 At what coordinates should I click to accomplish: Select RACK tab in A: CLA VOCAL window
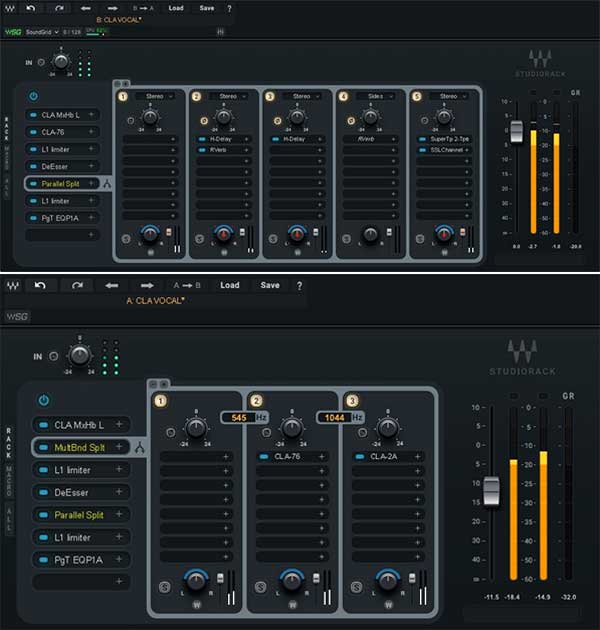[8, 443]
